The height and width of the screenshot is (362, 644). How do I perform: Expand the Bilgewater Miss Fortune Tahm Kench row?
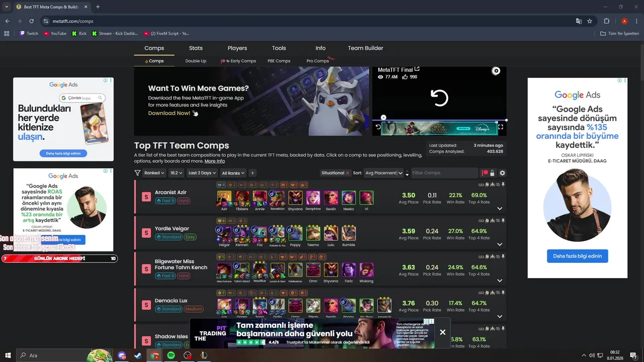coord(500,281)
